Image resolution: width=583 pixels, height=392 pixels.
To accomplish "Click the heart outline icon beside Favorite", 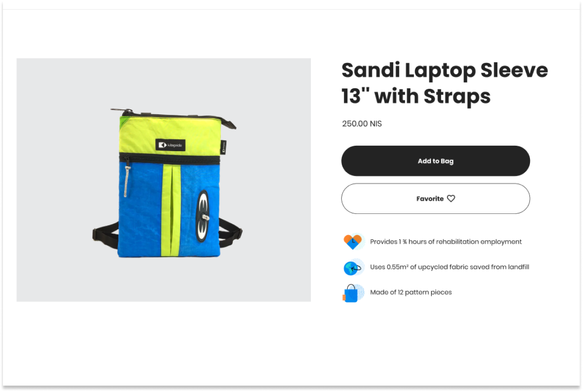I will click(x=451, y=199).
